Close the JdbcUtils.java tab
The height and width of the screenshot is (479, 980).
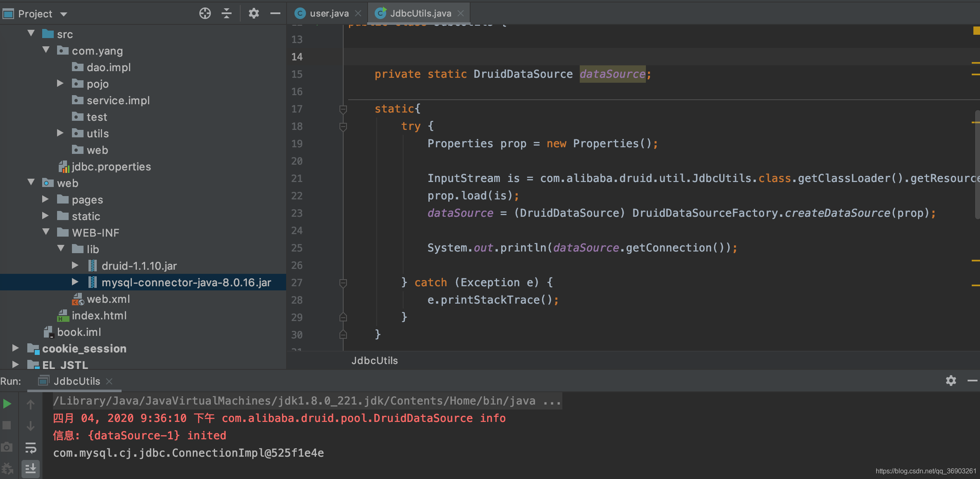click(x=461, y=13)
